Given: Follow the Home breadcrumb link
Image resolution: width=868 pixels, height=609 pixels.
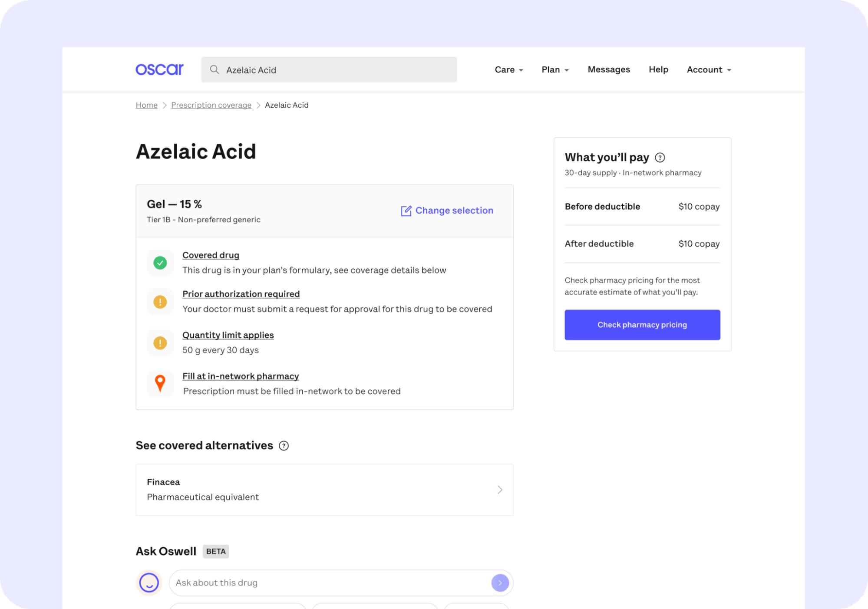Looking at the screenshot, I should (147, 105).
